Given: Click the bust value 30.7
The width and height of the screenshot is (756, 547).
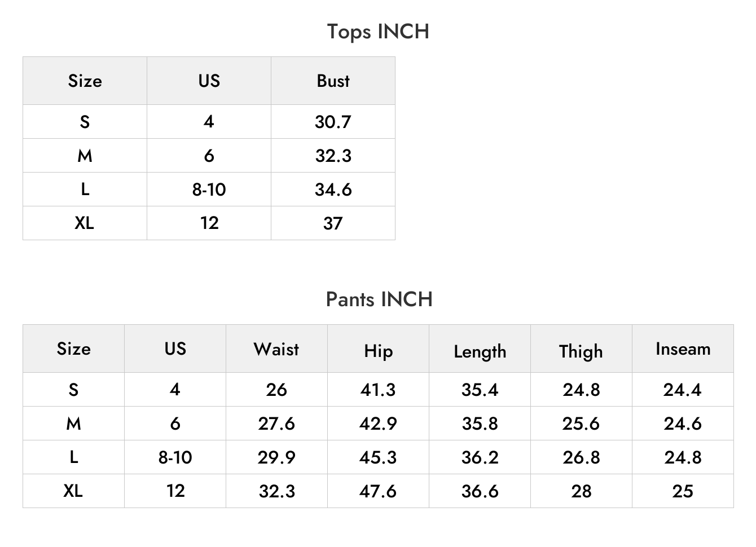Looking at the screenshot, I should 333,122.
